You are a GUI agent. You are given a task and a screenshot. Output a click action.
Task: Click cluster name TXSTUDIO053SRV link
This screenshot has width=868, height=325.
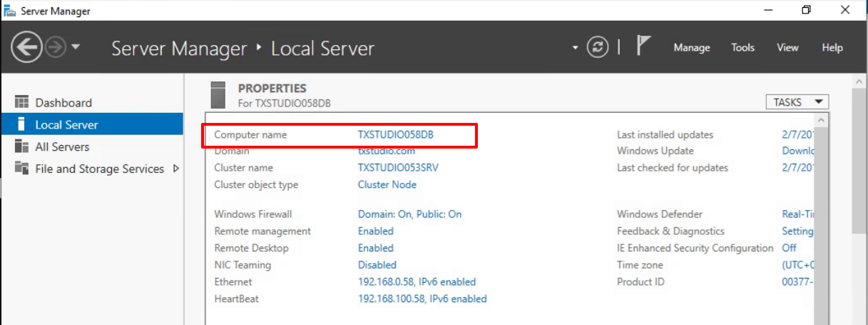pos(398,168)
